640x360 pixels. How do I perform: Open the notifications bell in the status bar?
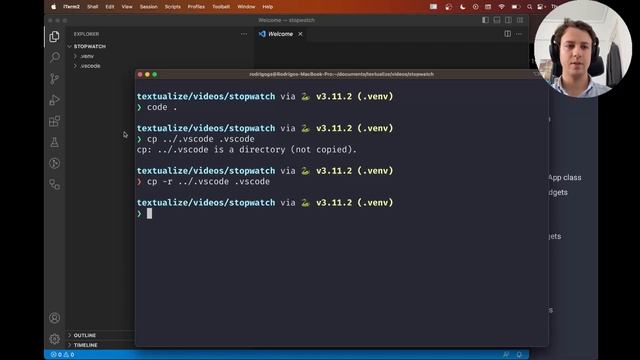519,355
